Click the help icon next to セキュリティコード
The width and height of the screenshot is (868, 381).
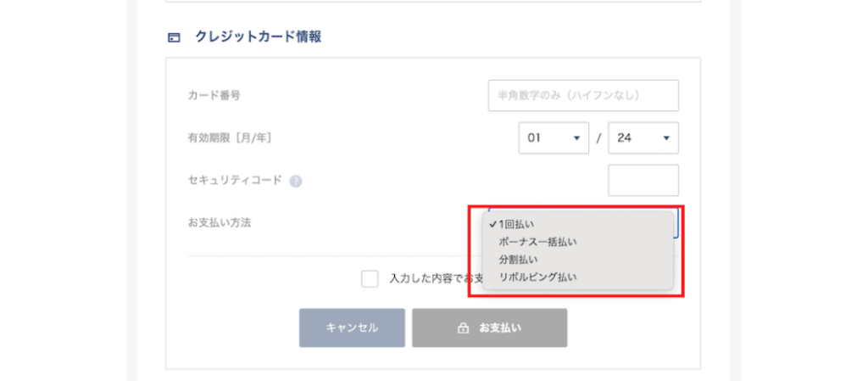(x=296, y=181)
